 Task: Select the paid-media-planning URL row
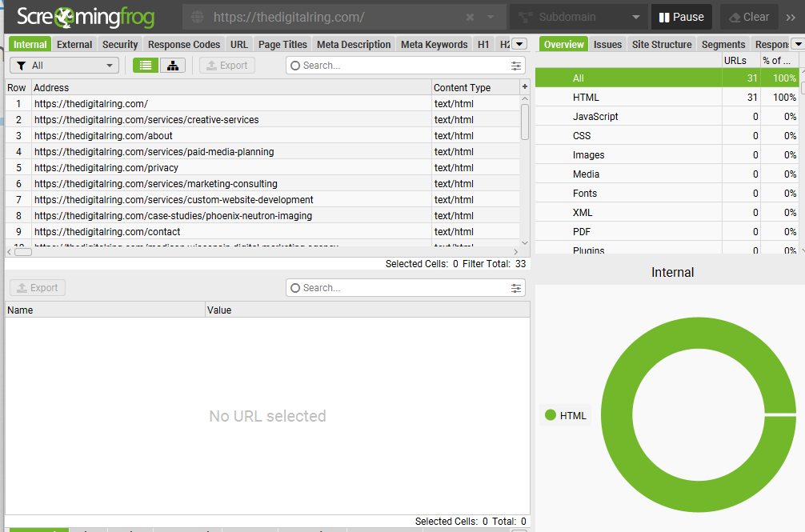[262, 152]
